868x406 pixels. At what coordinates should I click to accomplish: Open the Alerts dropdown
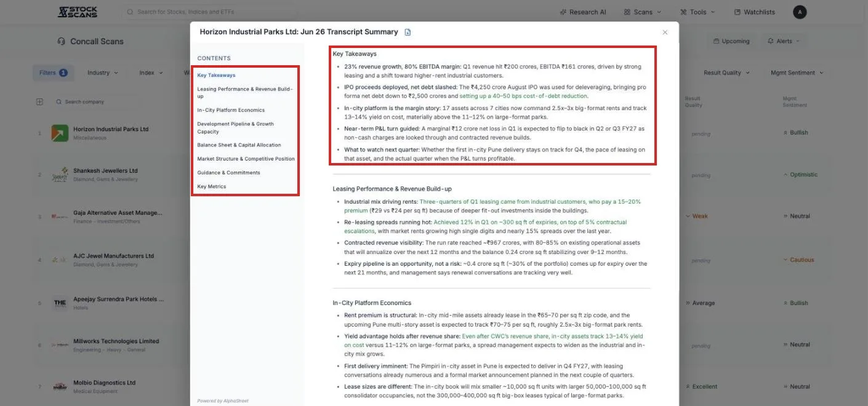click(784, 41)
